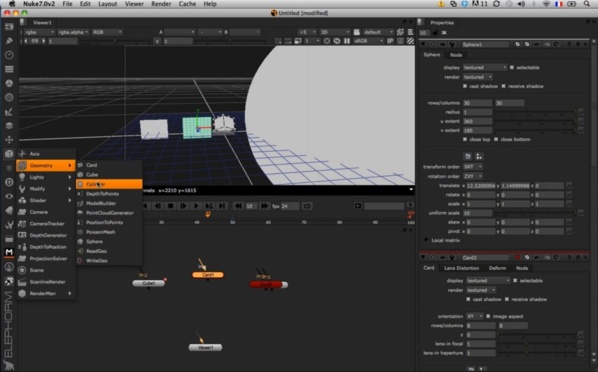Toggle Card2 cast shadow checkbox
This screenshot has height=372, width=598.
(x=468, y=299)
